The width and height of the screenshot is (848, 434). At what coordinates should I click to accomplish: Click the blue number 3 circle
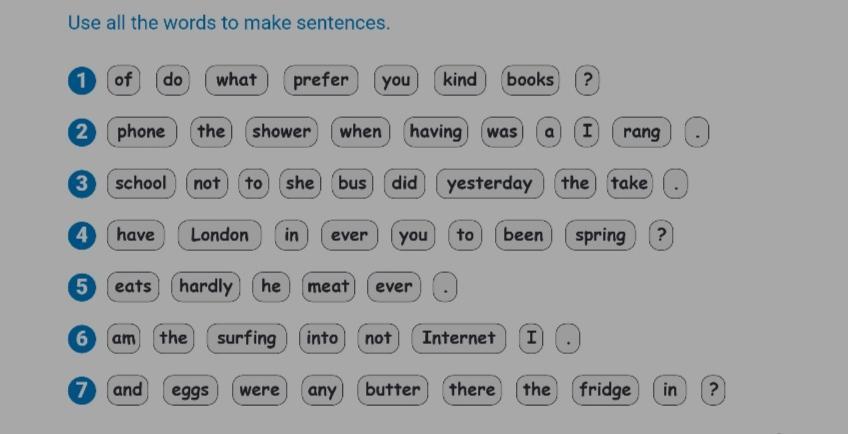click(x=82, y=184)
